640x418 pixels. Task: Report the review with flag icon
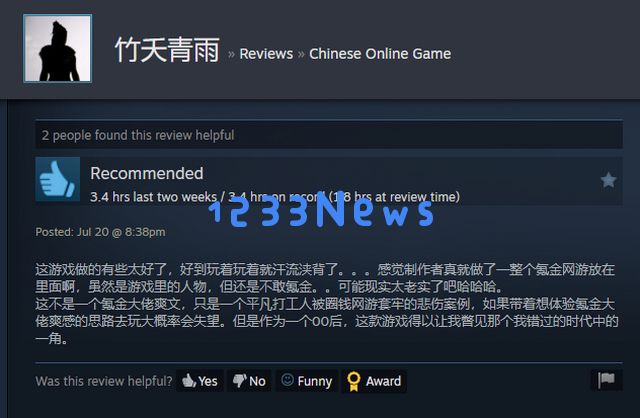coord(607,380)
